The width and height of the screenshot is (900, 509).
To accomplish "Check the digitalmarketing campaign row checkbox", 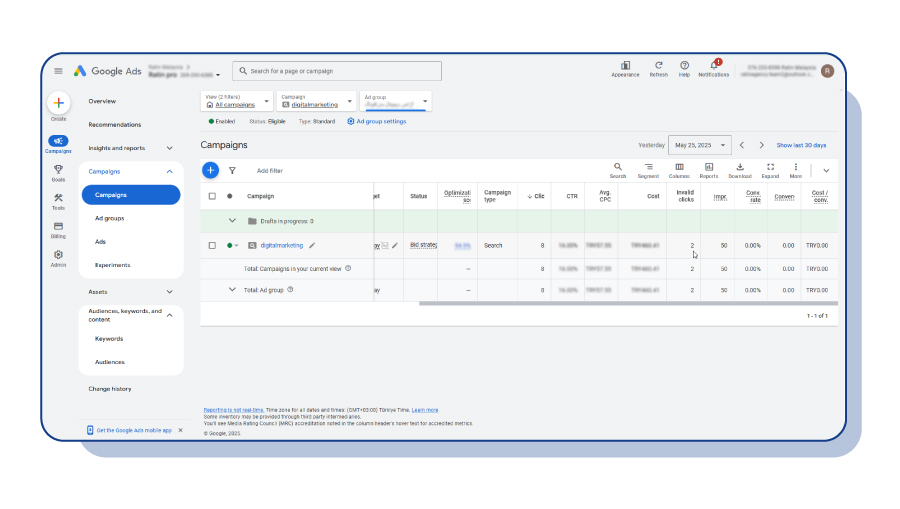I will [x=212, y=246].
